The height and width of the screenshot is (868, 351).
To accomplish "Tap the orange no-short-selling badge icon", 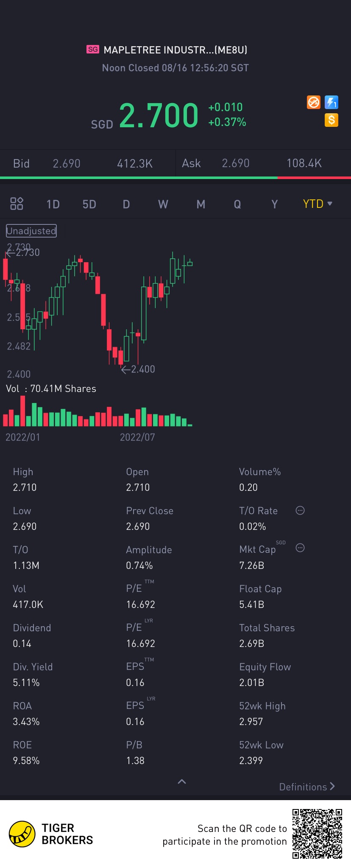I will 314,102.
